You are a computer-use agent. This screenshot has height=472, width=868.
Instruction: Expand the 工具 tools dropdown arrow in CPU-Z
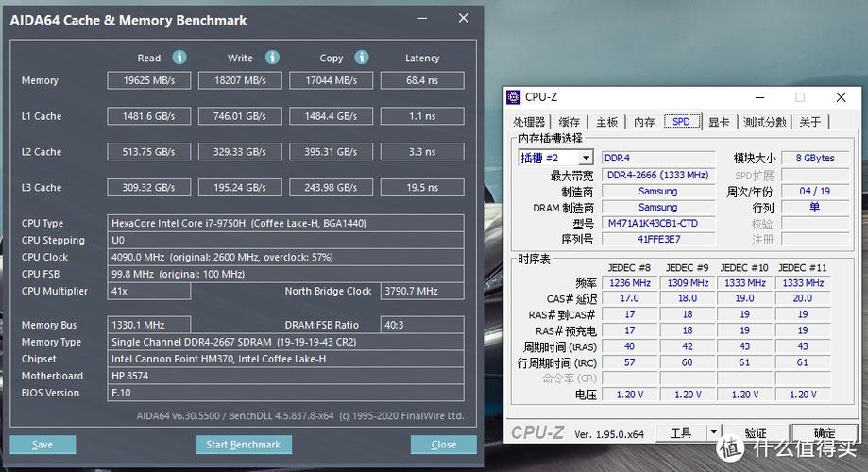[x=714, y=432]
